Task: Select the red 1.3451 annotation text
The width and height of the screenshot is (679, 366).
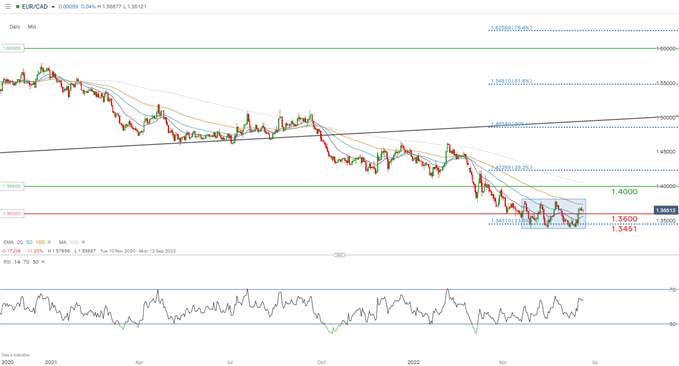Action: [624, 229]
